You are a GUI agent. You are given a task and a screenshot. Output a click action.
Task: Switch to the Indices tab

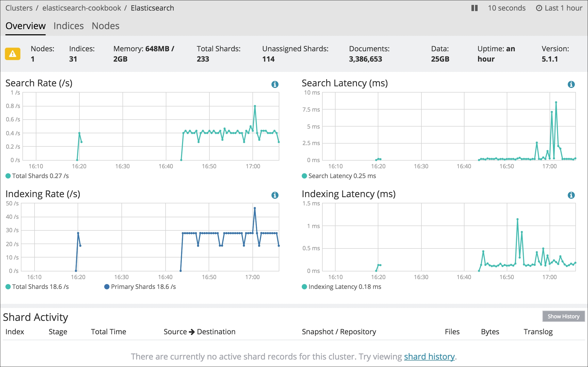[x=69, y=26]
